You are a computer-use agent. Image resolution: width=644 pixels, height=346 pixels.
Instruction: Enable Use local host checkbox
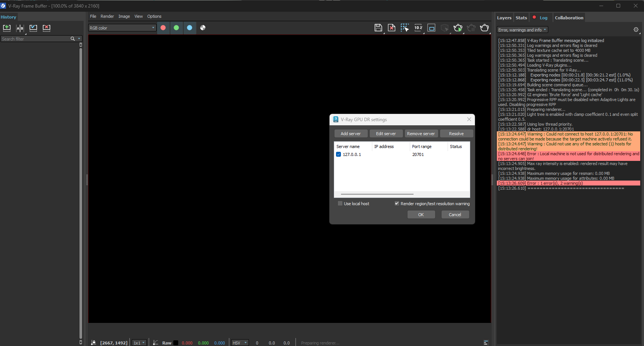340,204
